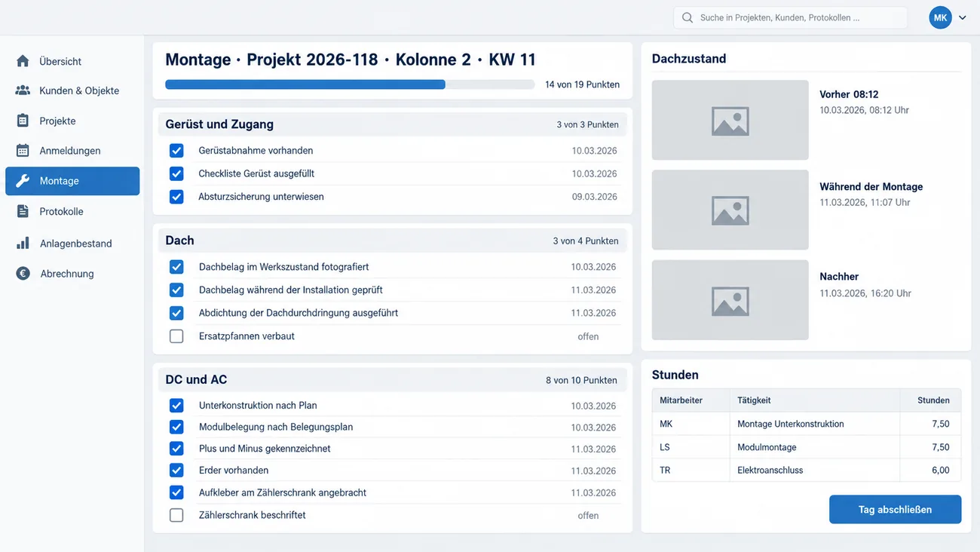Open the Während der Montage photo thumbnail

(x=730, y=210)
